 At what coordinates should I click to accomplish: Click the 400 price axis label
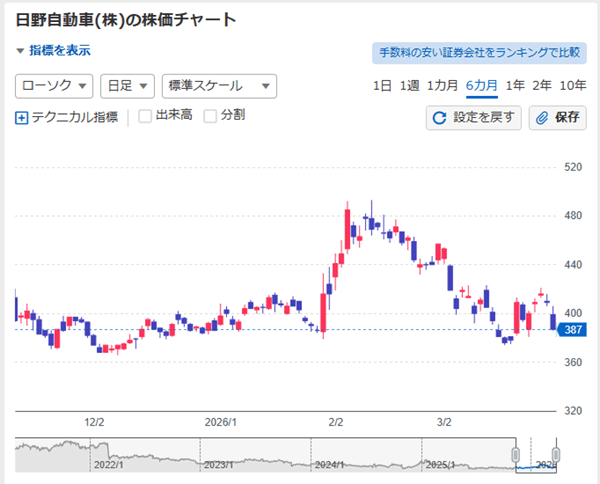573,313
